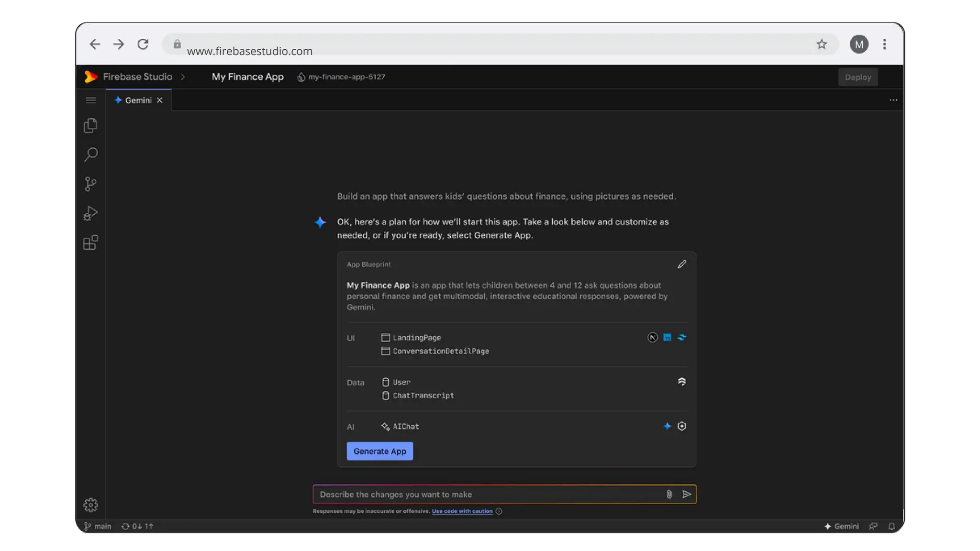Open the Use code with caution link
The width and height of the screenshot is (980, 551).
point(462,511)
